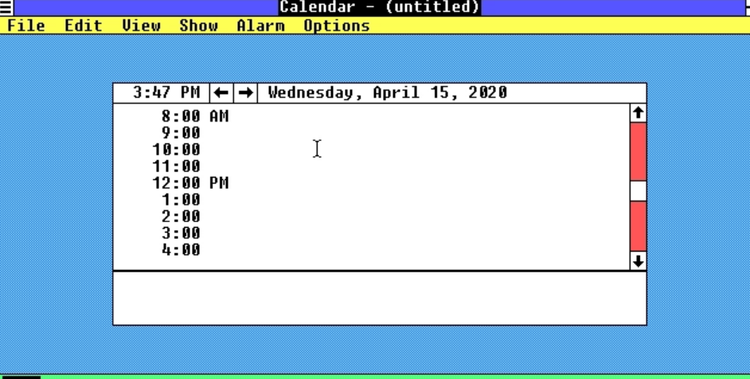
Task: Click the scroll up arrow
Action: click(638, 113)
